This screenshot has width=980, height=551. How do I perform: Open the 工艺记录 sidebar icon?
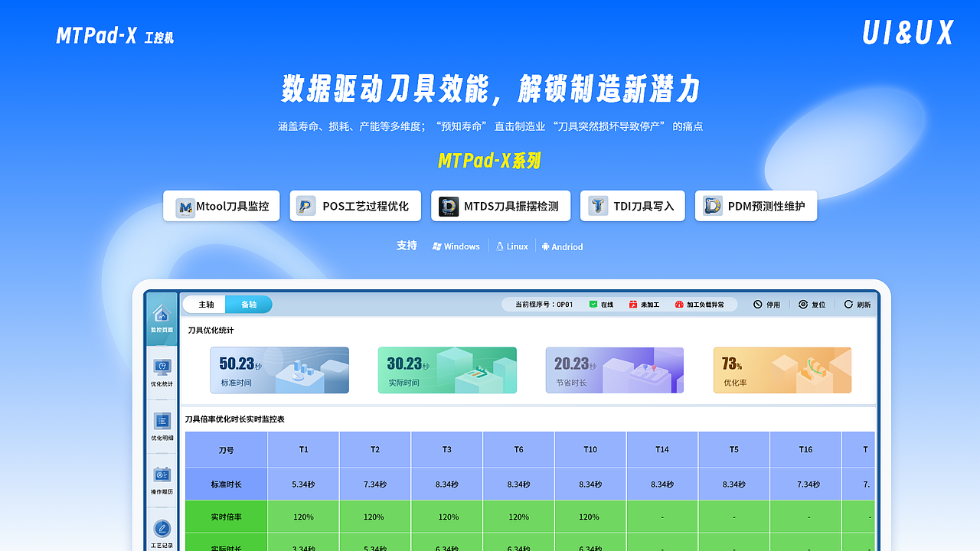[x=162, y=528]
